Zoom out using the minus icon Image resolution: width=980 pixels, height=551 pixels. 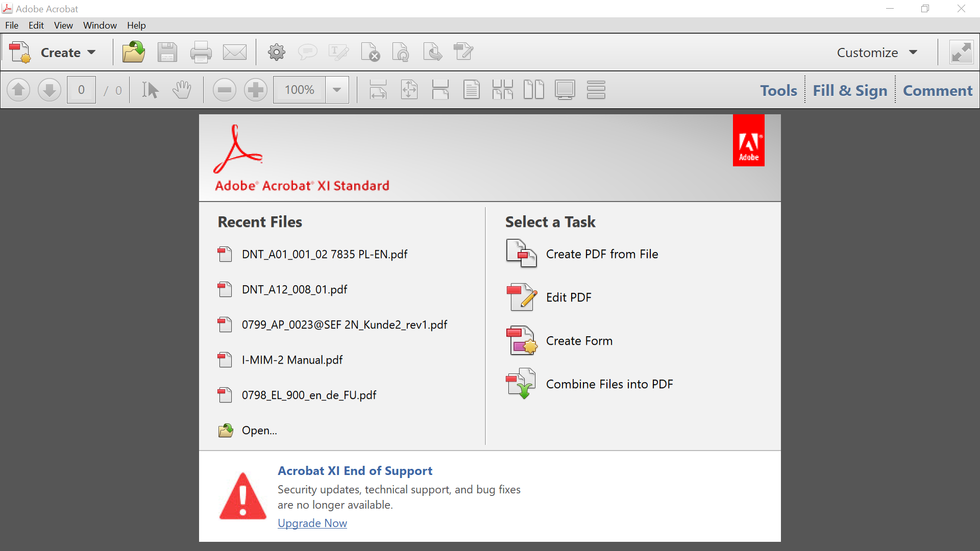(225, 89)
